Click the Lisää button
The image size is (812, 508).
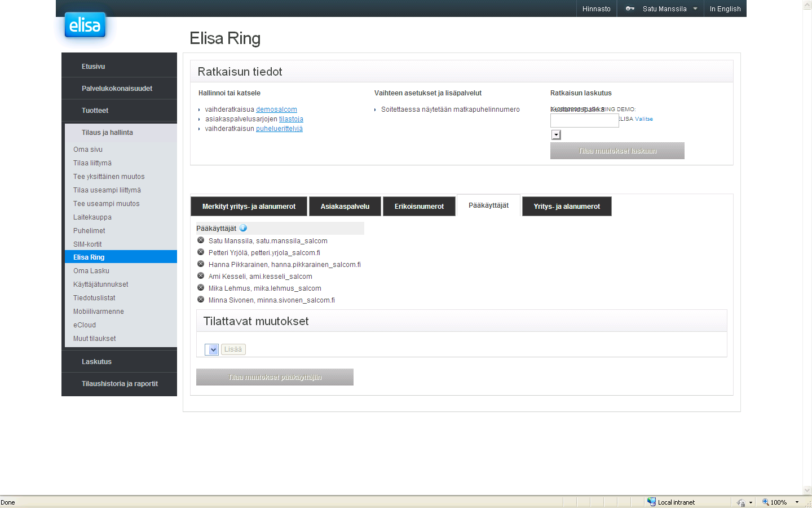pyautogui.click(x=233, y=349)
